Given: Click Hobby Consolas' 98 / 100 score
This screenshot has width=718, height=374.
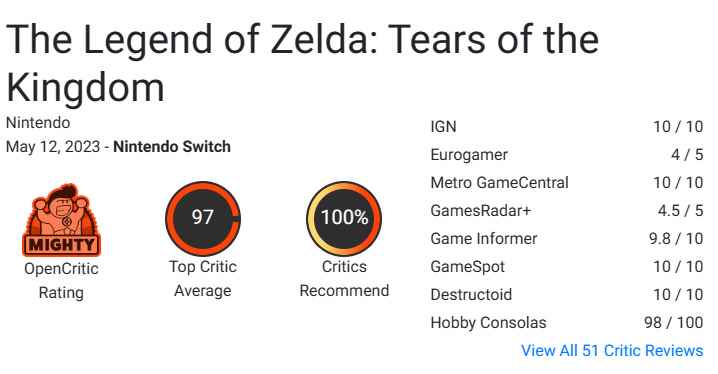Looking at the screenshot, I should point(673,323).
